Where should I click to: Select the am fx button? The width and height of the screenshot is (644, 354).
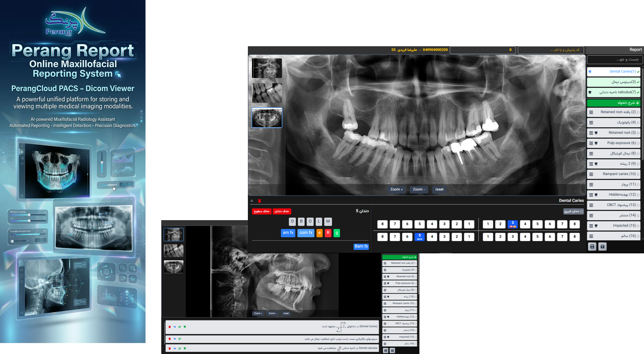288,233
